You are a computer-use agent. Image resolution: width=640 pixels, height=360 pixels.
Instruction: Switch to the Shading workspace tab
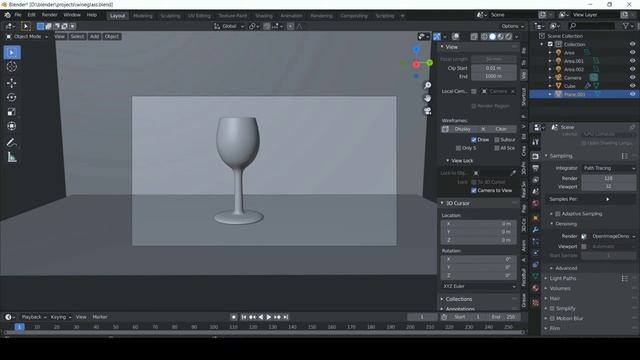tap(264, 16)
